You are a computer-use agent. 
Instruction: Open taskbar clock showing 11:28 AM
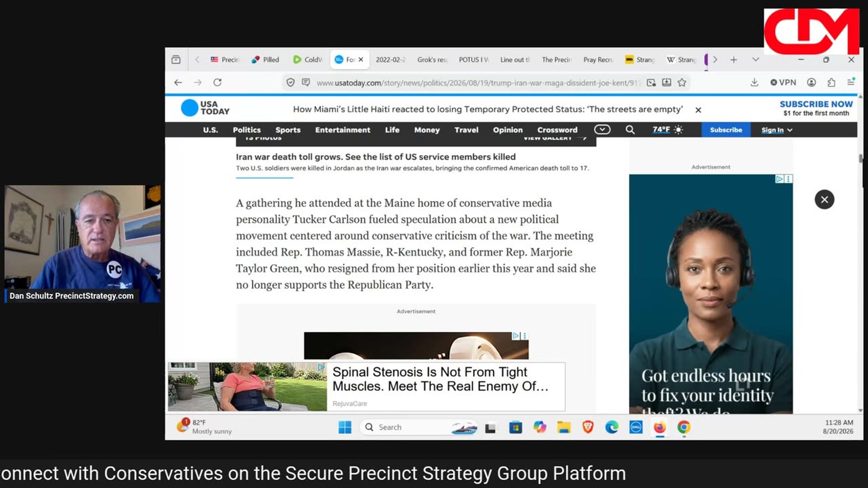click(x=838, y=427)
